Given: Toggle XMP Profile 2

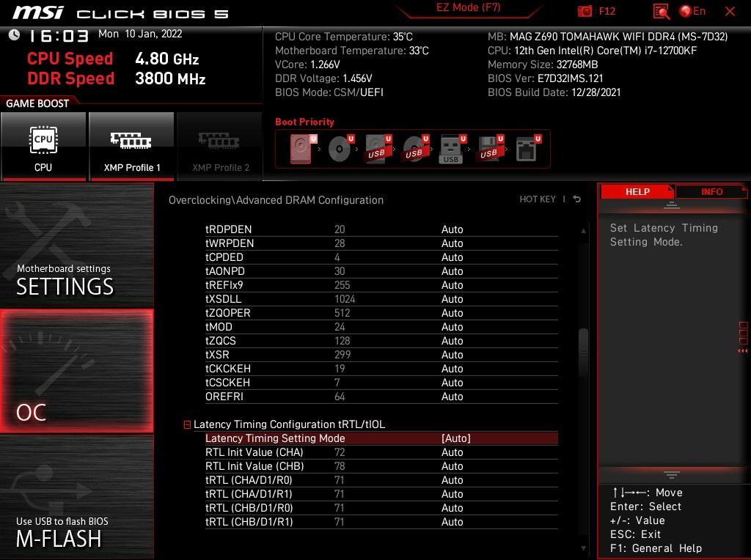Looking at the screenshot, I should click(220, 147).
